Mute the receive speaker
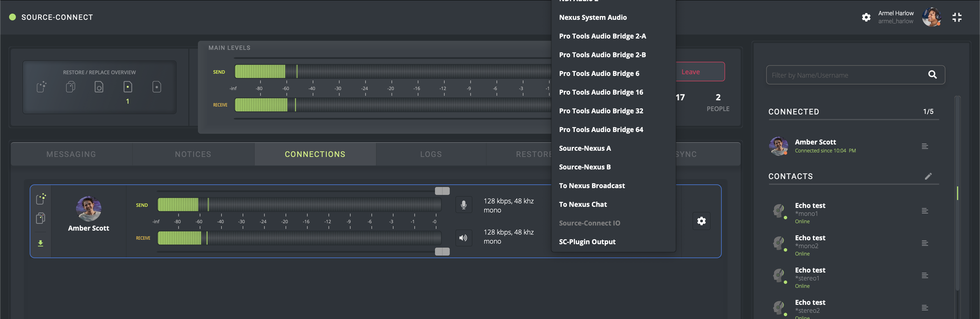 463,238
